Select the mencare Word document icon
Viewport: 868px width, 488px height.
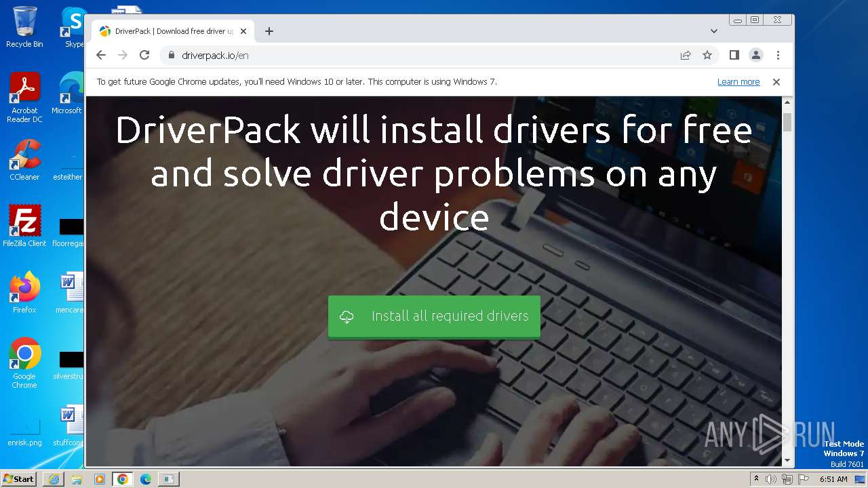click(x=71, y=293)
